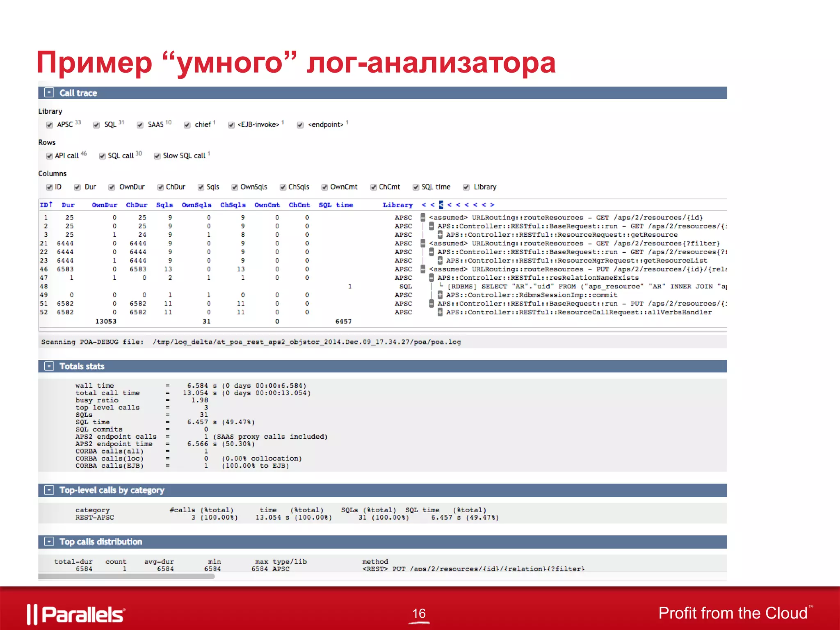The image size is (840, 630).
Task: Click the poa.log file path line
Action: 251,342
